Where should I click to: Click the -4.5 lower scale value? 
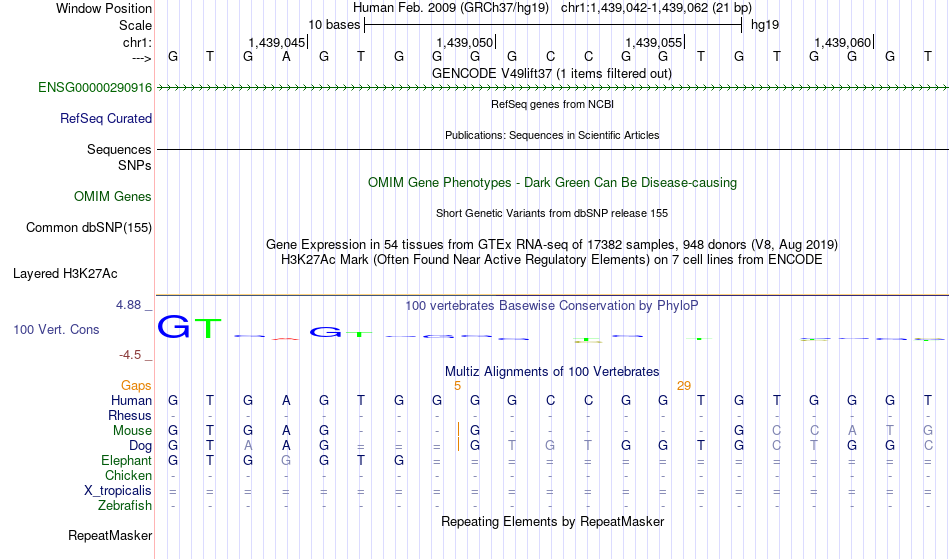(x=130, y=354)
